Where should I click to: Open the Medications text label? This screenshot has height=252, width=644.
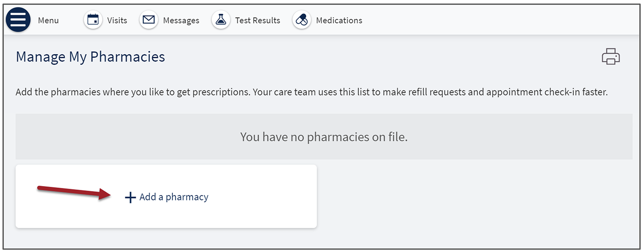pyautogui.click(x=339, y=20)
